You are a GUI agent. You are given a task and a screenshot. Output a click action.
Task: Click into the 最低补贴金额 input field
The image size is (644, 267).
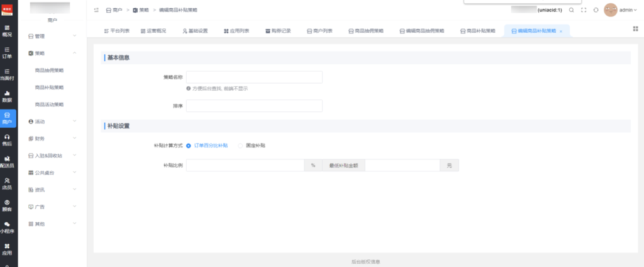402,166
